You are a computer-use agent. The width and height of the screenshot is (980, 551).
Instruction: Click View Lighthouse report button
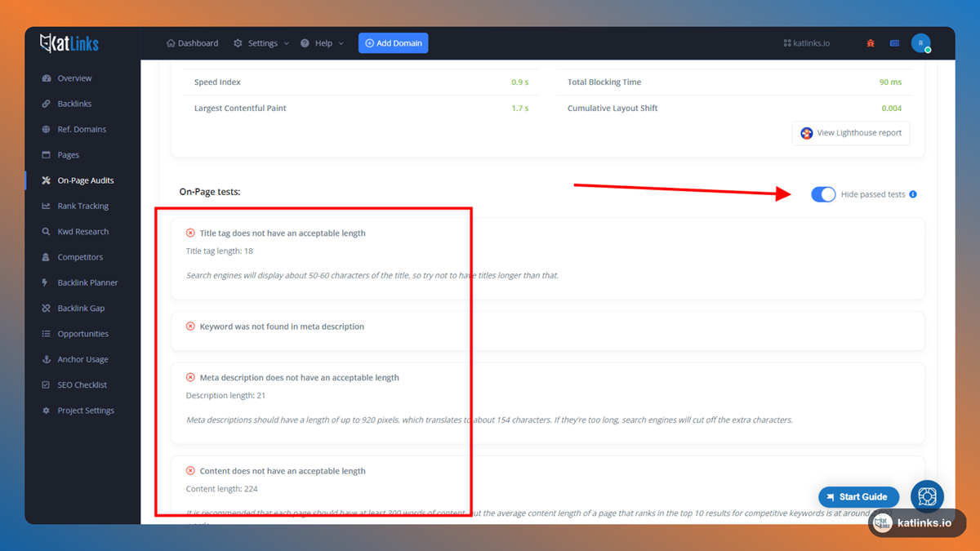pos(851,133)
